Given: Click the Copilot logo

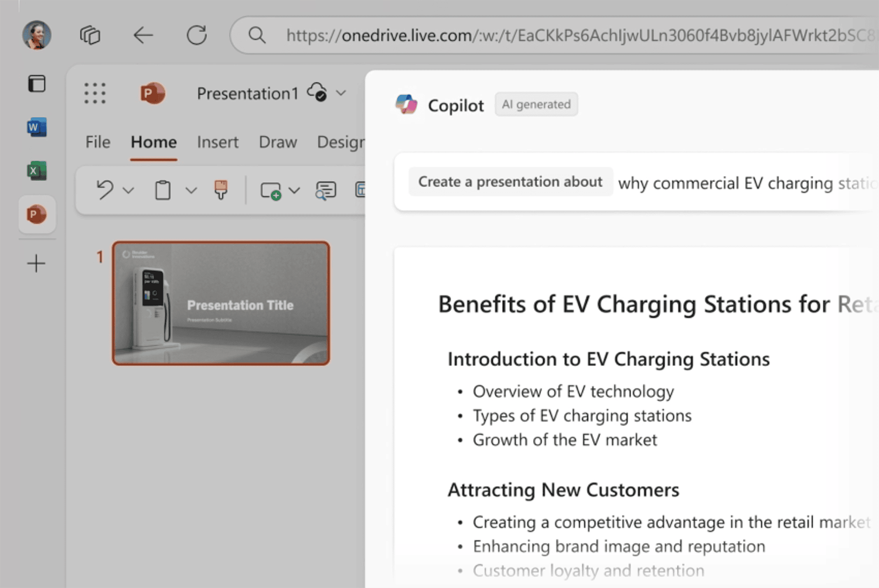Looking at the screenshot, I should pyautogui.click(x=407, y=105).
